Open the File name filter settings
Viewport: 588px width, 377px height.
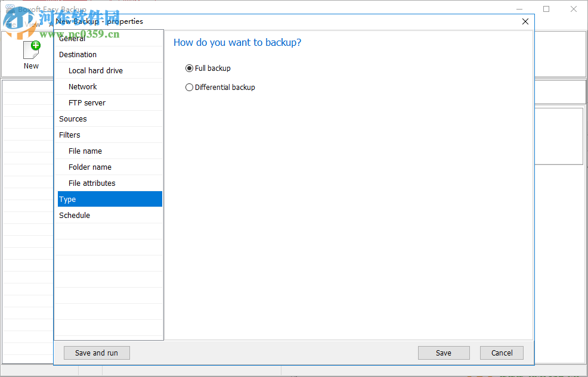(x=83, y=151)
